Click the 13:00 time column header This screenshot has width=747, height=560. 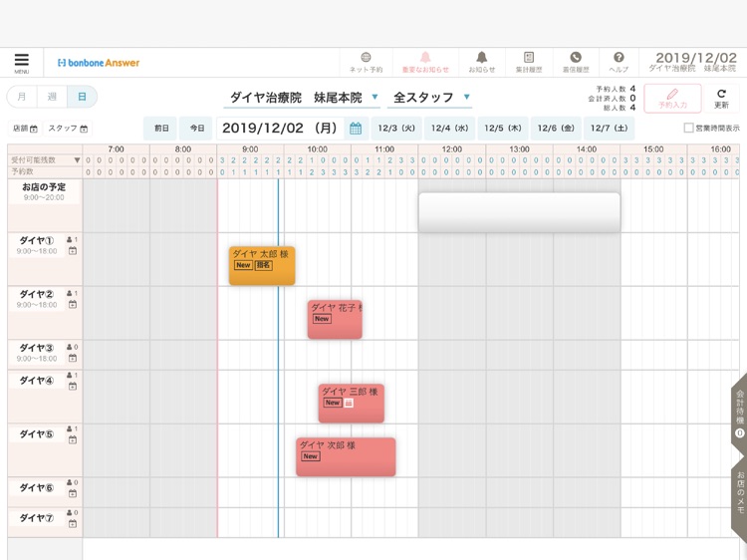(x=519, y=149)
